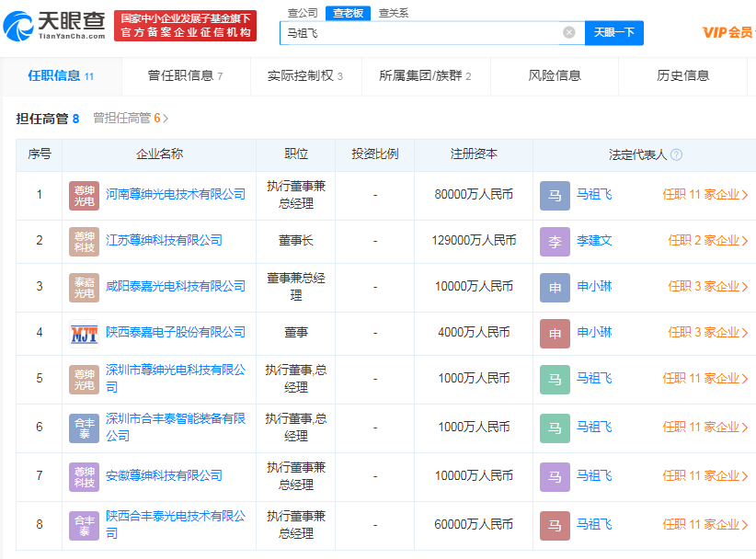The image size is (756, 559).
Task: Click the 河南尊绅光电 company logo icon
Action: pos(84,195)
